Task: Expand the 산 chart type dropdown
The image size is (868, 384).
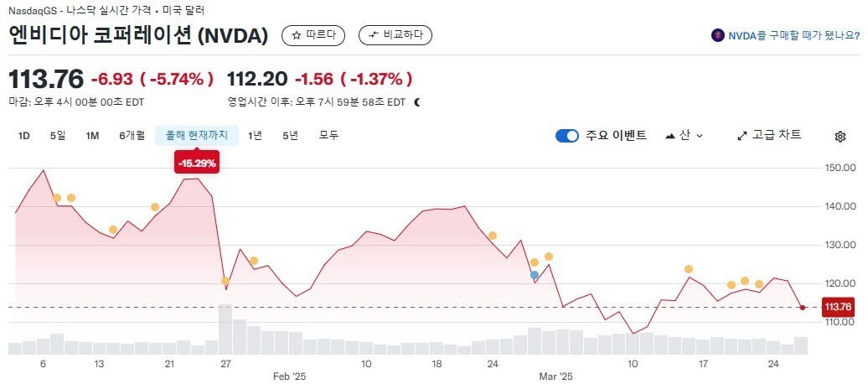Action: [685, 136]
